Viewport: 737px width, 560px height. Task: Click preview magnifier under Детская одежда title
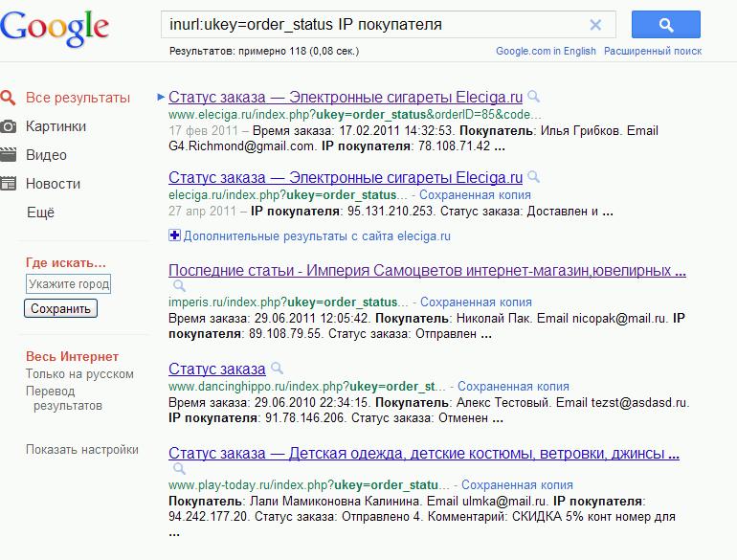180,468
